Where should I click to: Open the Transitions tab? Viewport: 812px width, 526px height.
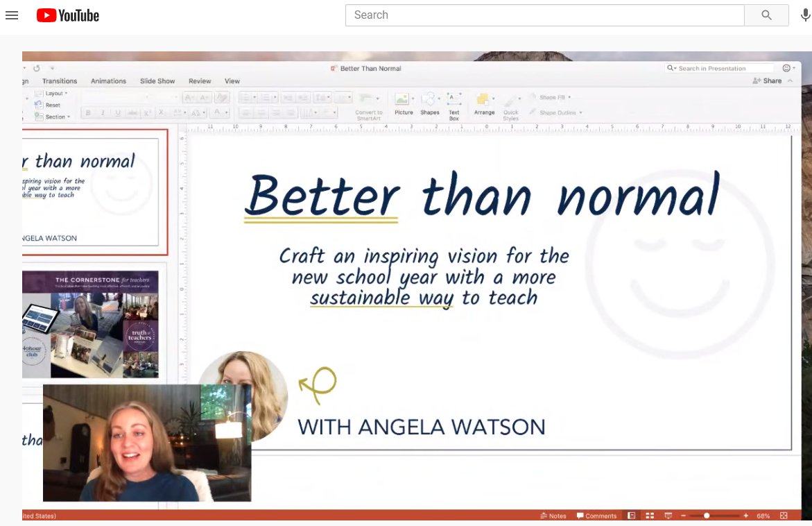[x=60, y=81]
